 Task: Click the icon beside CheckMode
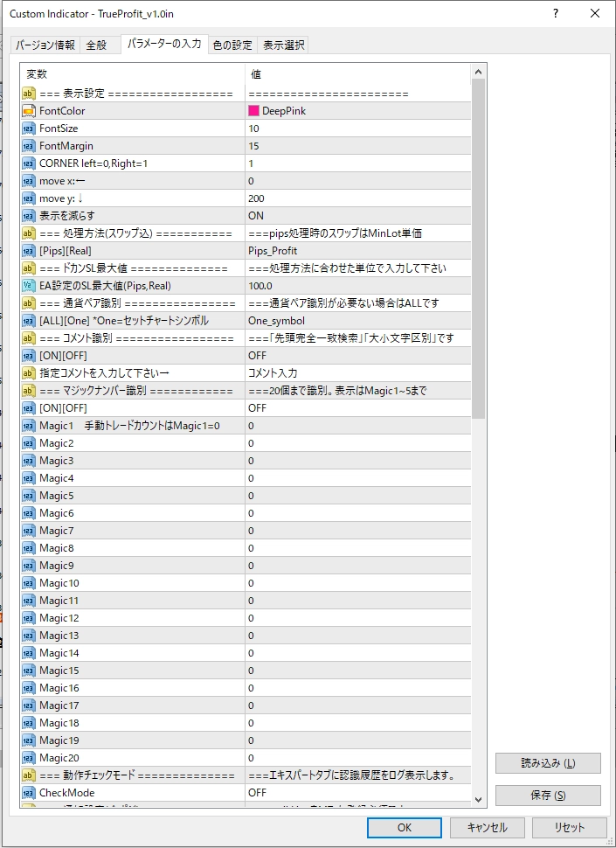click(29, 793)
